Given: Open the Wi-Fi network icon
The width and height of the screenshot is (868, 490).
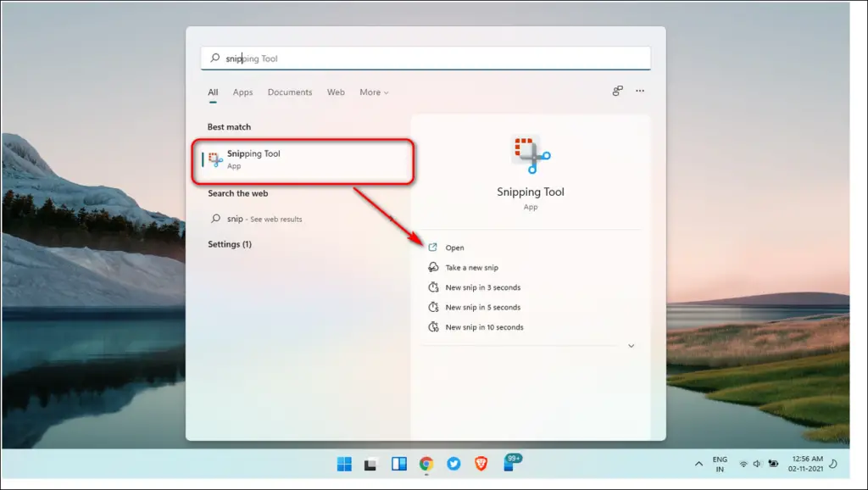Looking at the screenshot, I should (x=743, y=464).
